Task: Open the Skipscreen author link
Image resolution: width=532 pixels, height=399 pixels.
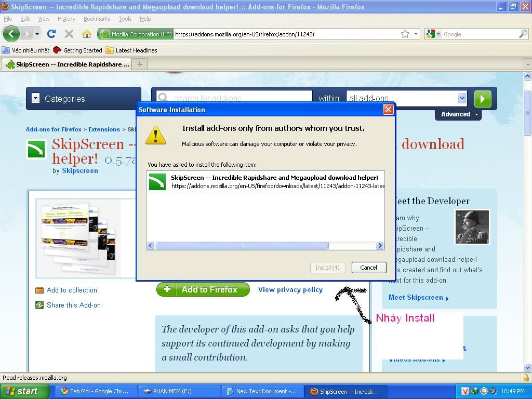Action: coord(80,170)
